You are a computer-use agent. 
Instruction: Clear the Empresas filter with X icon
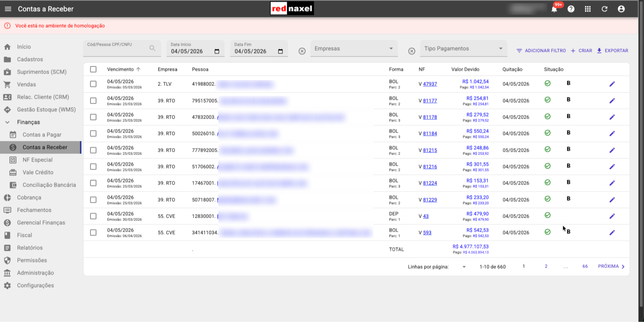[x=302, y=51]
